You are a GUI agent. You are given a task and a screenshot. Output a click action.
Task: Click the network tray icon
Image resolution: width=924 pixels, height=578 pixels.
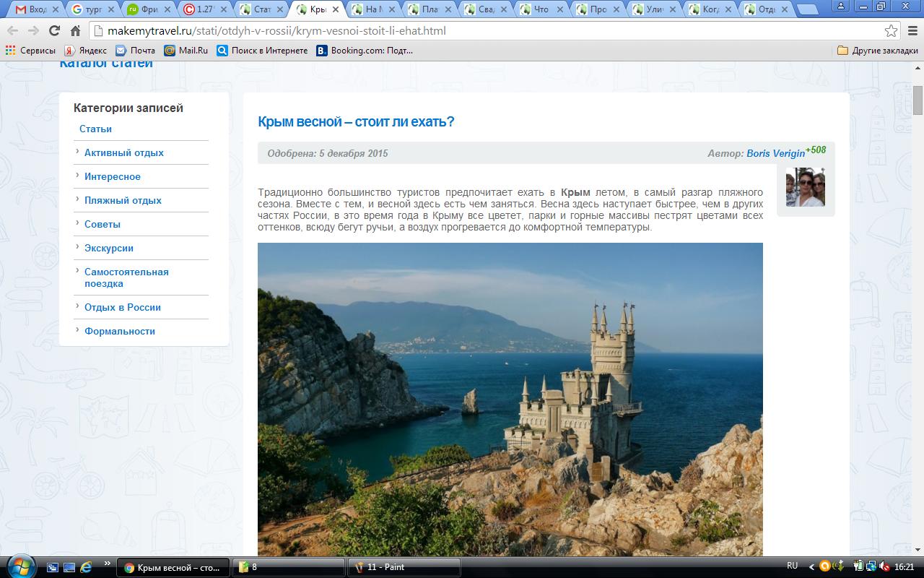872,566
